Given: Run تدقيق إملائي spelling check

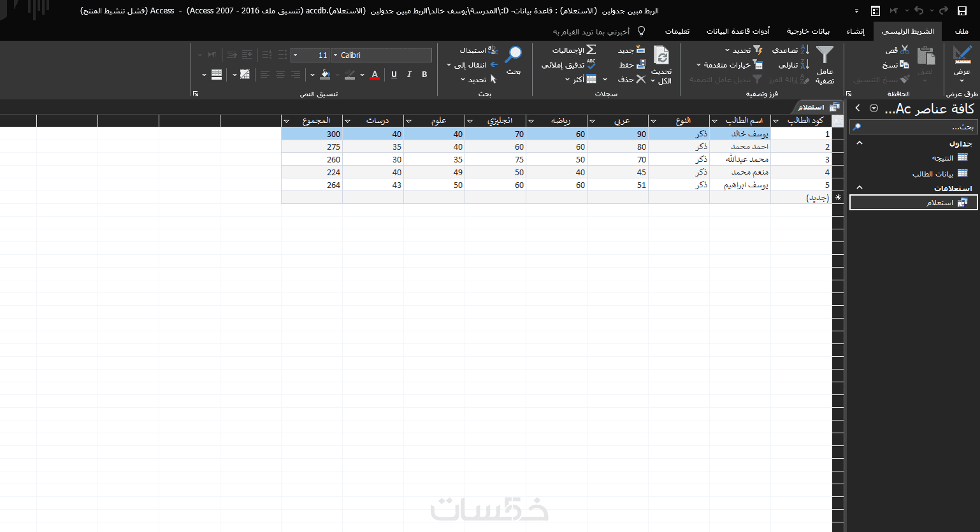Looking at the screenshot, I should [568, 64].
